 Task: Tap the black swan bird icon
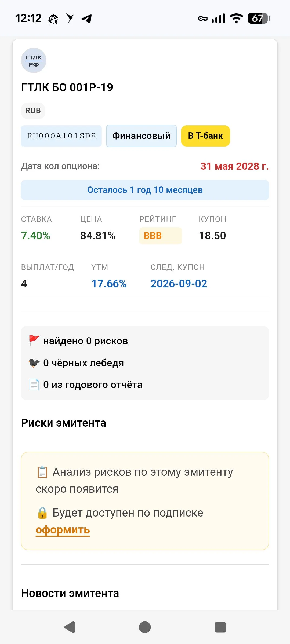click(x=34, y=363)
